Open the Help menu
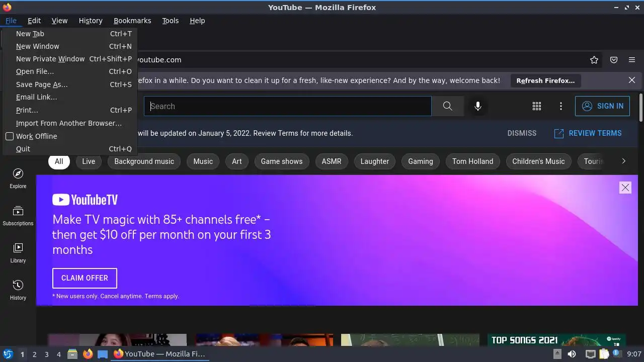The width and height of the screenshot is (644, 362). pos(197,21)
